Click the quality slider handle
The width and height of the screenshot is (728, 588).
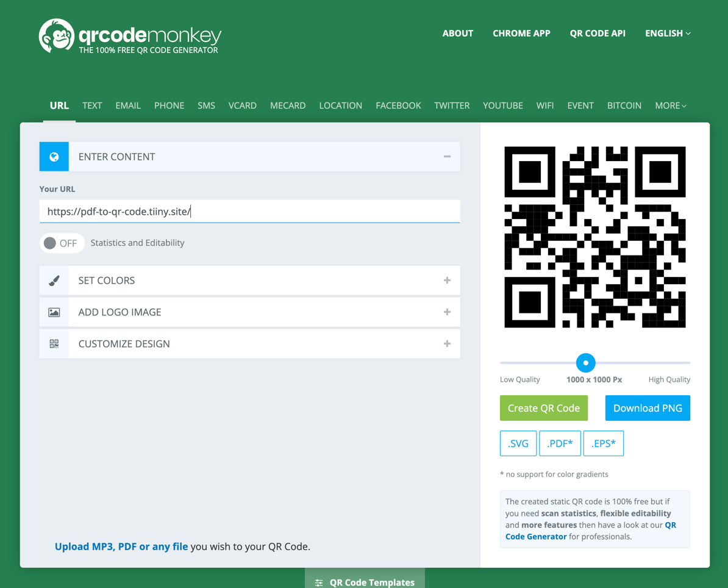[x=585, y=363]
